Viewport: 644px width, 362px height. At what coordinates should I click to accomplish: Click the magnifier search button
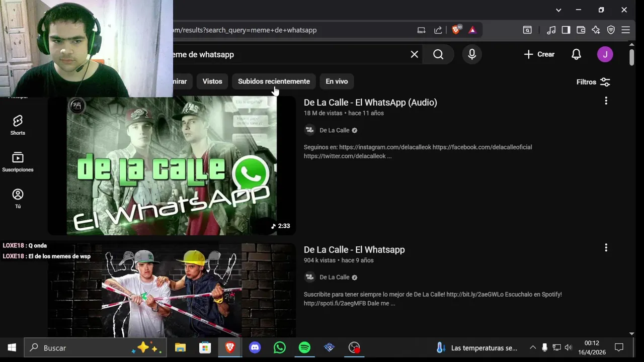[438, 54]
